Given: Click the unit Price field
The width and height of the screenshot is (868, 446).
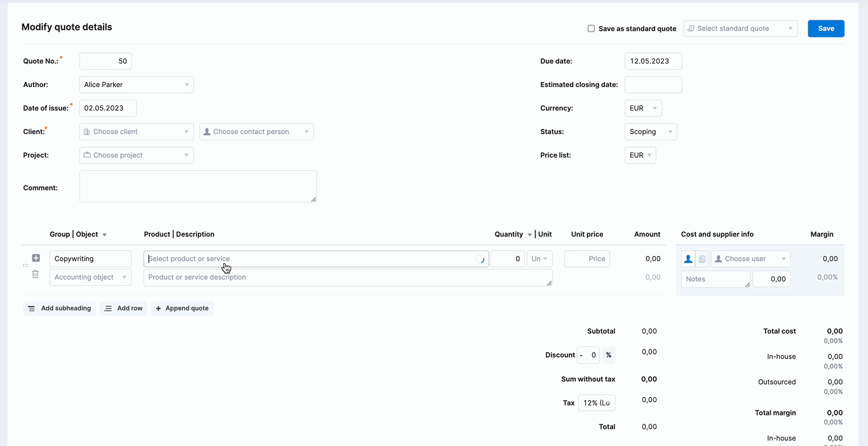Looking at the screenshot, I should point(587,259).
